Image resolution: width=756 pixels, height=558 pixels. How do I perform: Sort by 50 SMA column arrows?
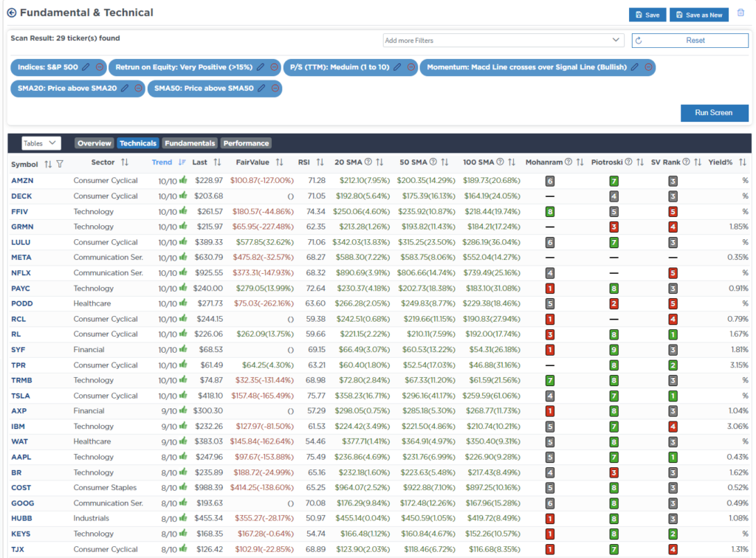point(444,162)
